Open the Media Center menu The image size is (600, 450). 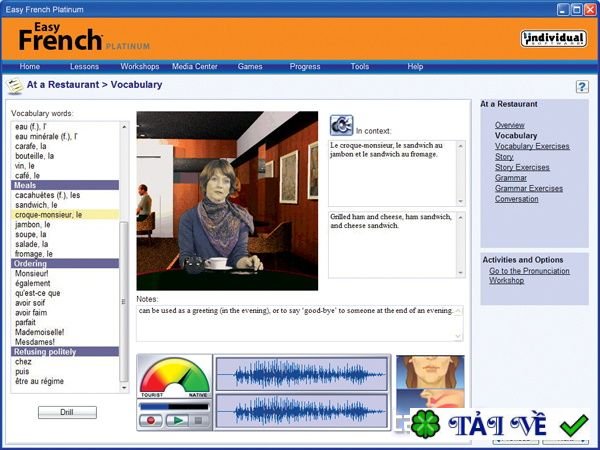pos(194,67)
